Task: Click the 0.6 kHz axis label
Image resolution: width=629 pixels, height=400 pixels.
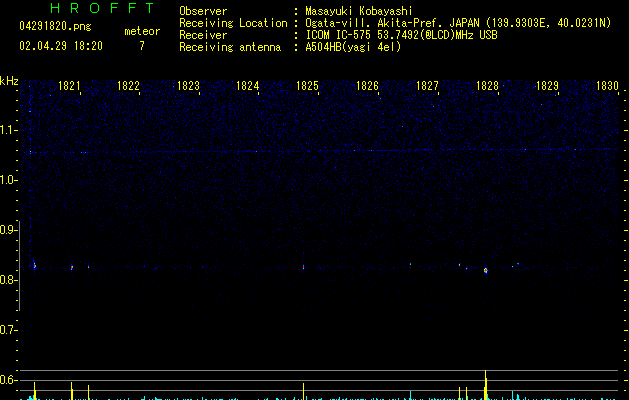Action: [8, 380]
